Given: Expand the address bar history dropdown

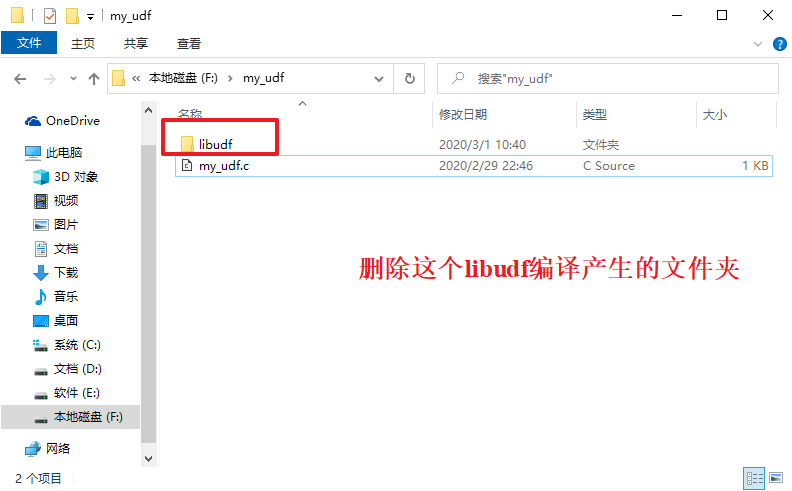Looking at the screenshot, I should (x=379, y=79).
